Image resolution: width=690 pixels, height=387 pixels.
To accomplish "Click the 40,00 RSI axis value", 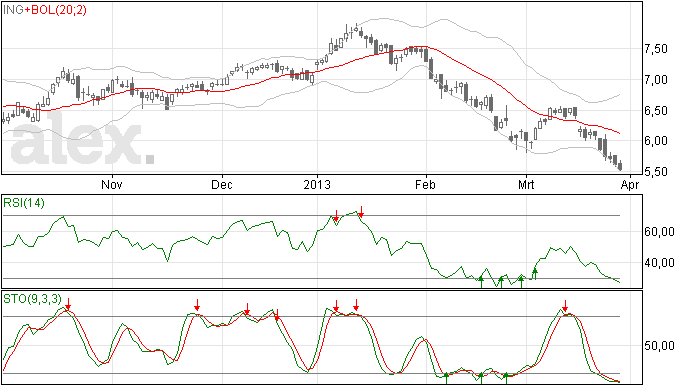I will click(659, 263).
